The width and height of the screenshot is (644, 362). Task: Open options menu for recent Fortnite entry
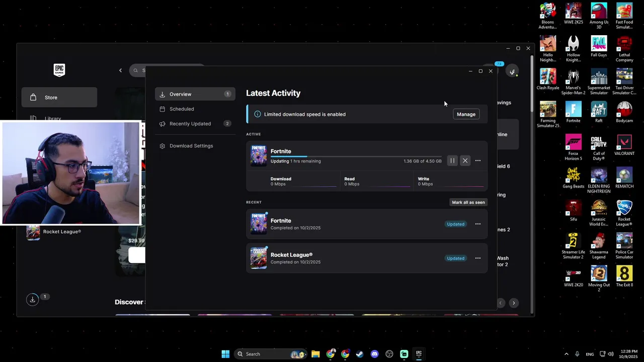point(478,224)
